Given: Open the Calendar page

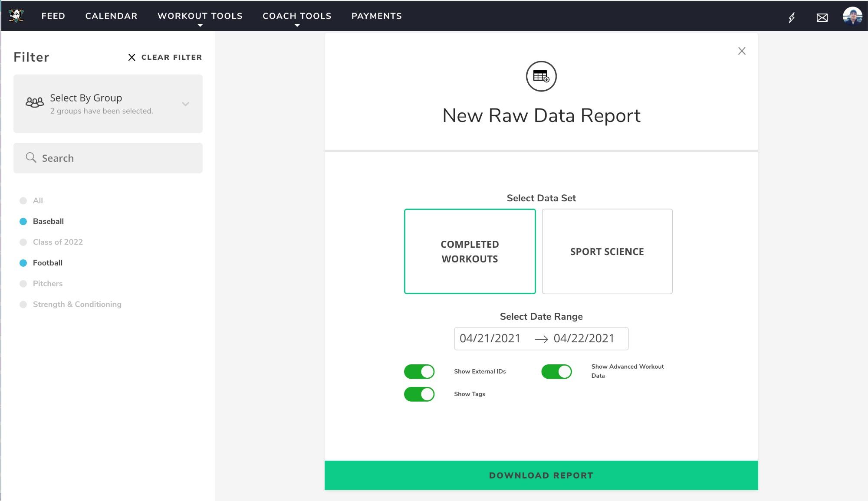Looking at the screenshot, I should (112, 16).
